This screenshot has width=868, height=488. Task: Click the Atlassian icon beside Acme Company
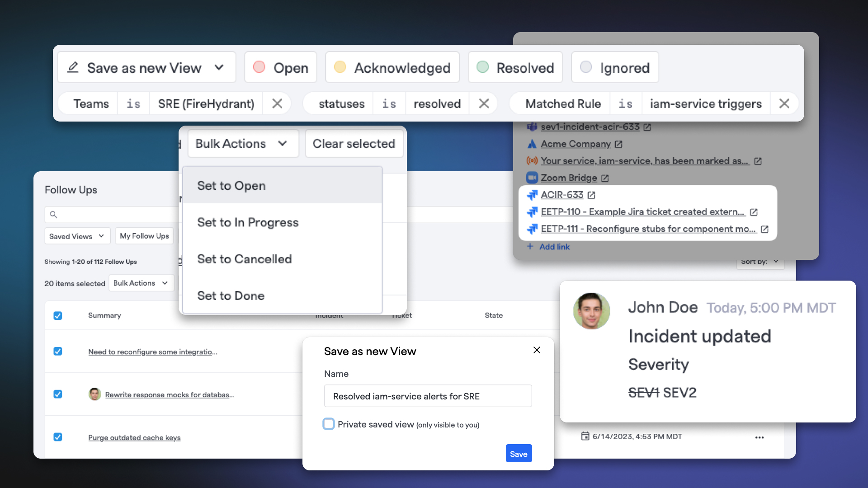(531, 144)
